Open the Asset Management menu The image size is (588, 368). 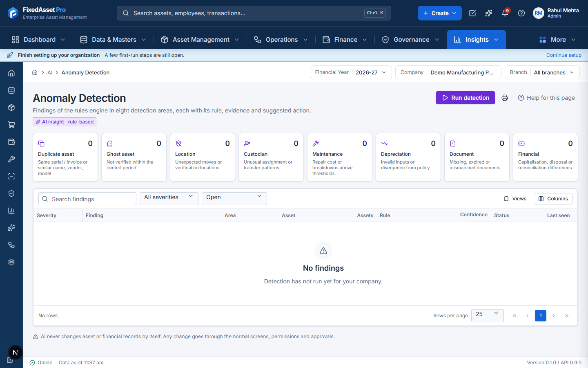pos(200,40)
